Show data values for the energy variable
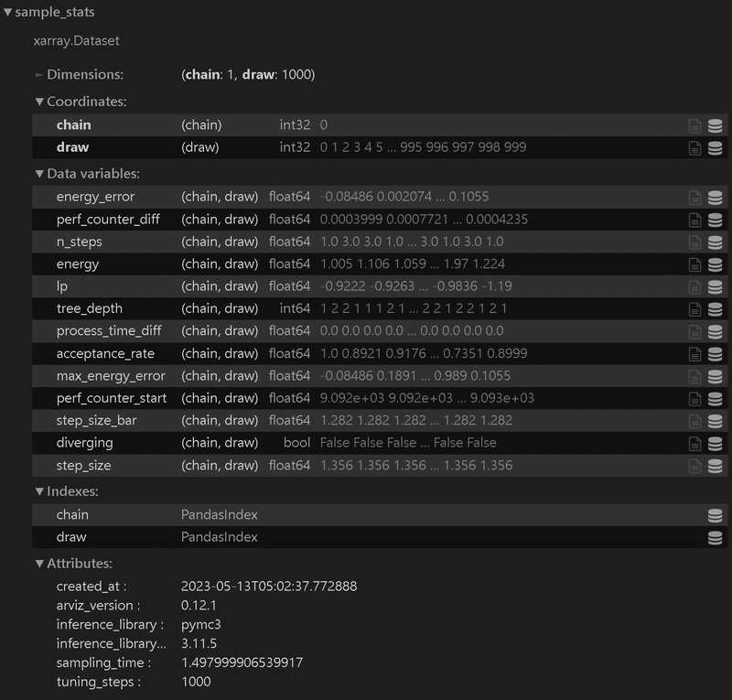This screenshot has width=732, height=700. (715, 264)
